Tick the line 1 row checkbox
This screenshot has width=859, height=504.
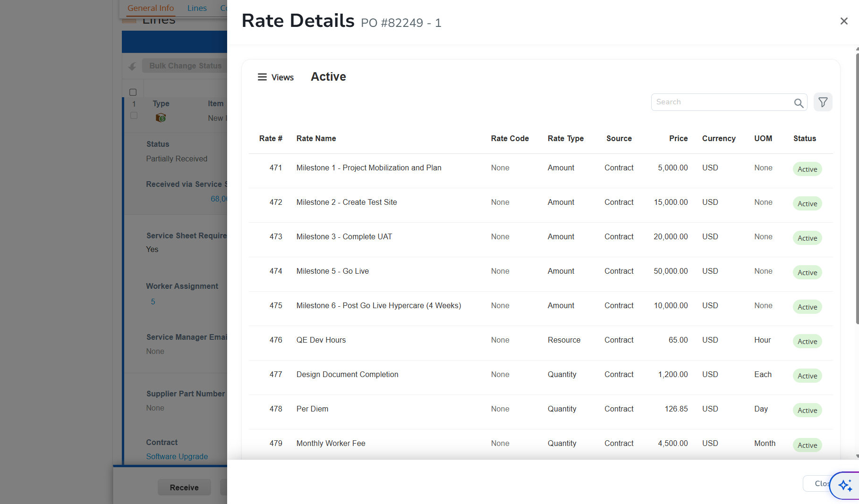coord(134,116)
